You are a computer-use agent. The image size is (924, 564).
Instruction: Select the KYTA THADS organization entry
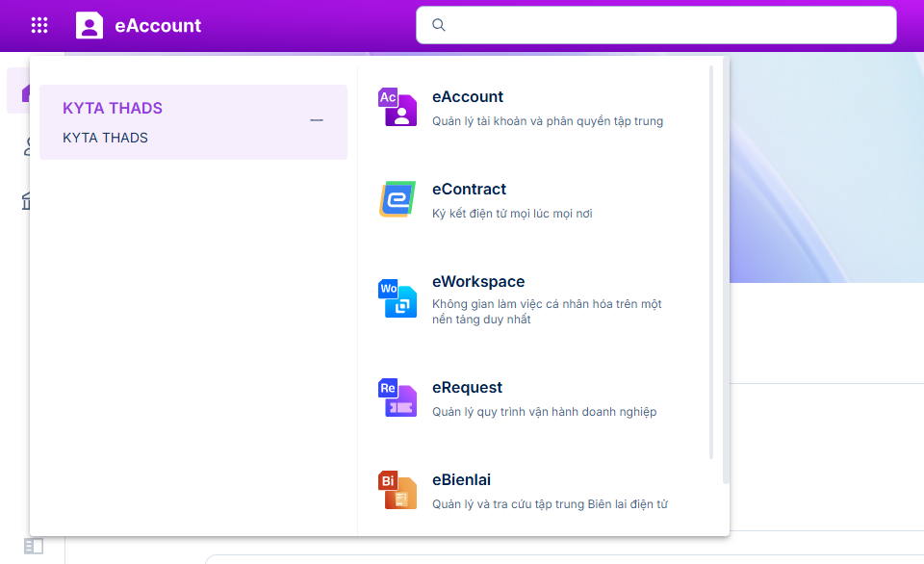[x=106, y=138]
